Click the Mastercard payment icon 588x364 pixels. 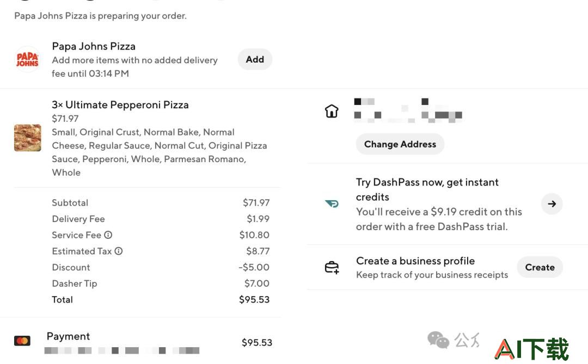[x=22, y=341]
